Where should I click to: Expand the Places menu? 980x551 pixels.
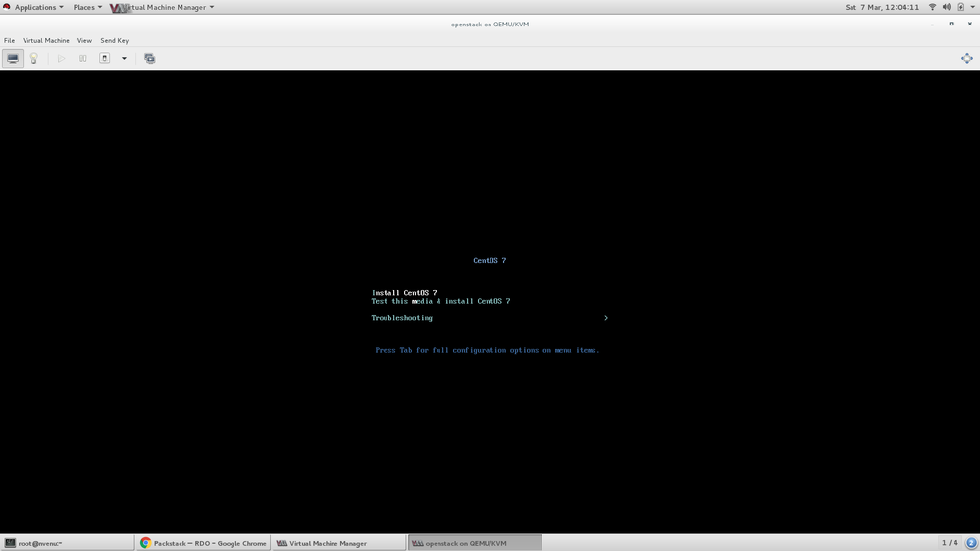tap(85, 7)
